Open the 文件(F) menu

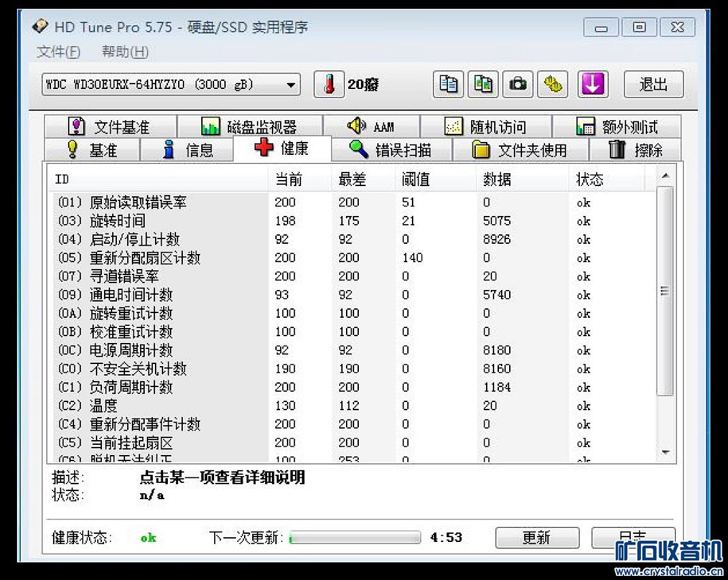tap(58, 52)
